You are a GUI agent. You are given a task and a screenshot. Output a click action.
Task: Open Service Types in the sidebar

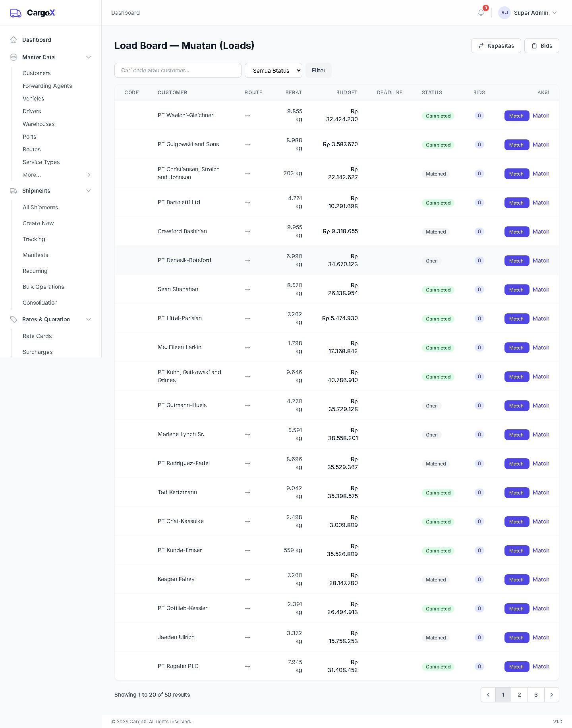(41, 162)
